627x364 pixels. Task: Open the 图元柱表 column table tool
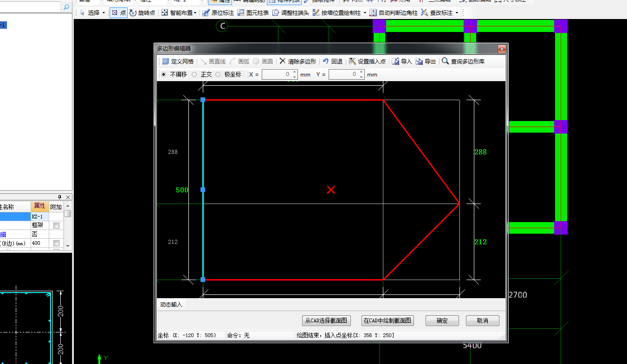(x=253, y=13)
